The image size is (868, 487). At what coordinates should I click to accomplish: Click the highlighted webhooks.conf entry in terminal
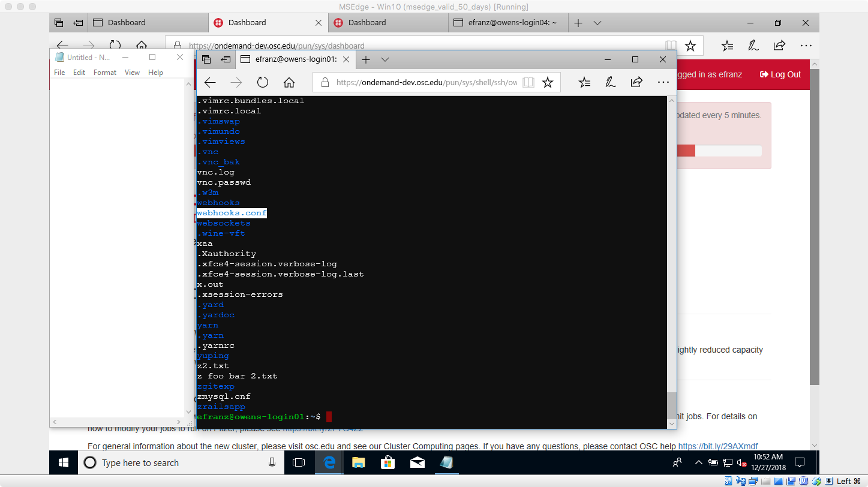coord(232,213)
